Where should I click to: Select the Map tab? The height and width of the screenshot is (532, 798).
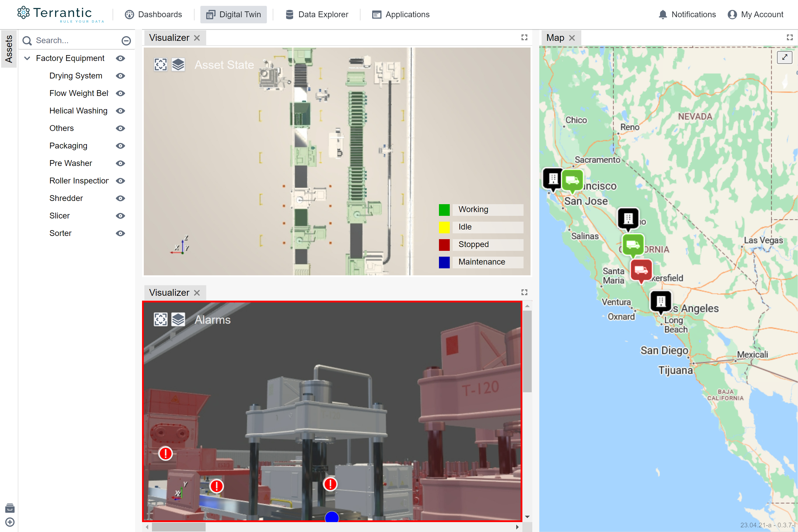pyautogui.click(x=555, y=38)
